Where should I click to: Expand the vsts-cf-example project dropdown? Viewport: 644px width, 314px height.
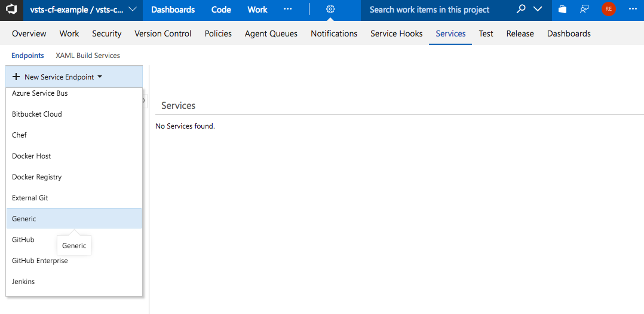pos(132,10)
